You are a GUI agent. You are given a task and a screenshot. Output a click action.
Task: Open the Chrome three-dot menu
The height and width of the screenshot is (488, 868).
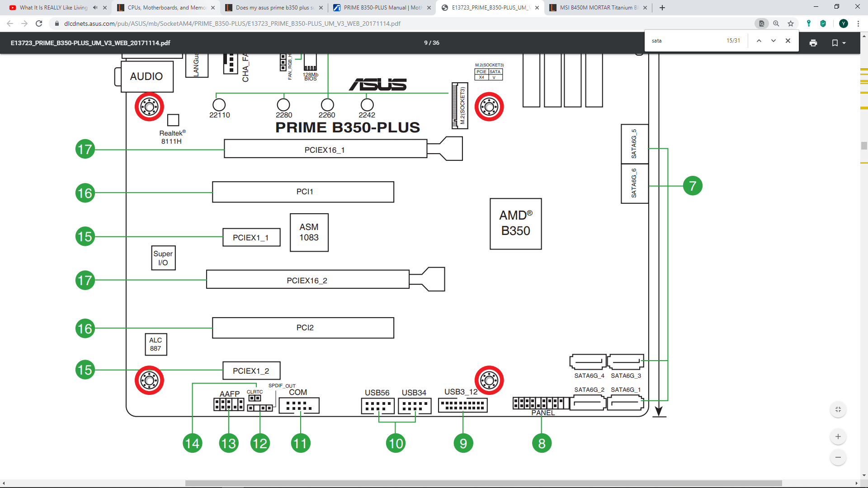(858, 23)
